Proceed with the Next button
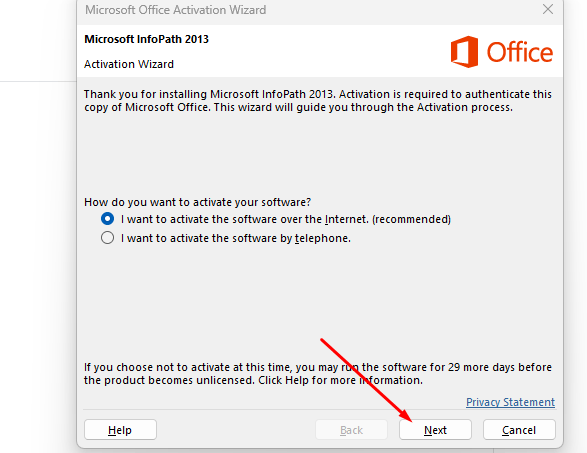Screen dimensions: 587x453 (x=435, y=429)
